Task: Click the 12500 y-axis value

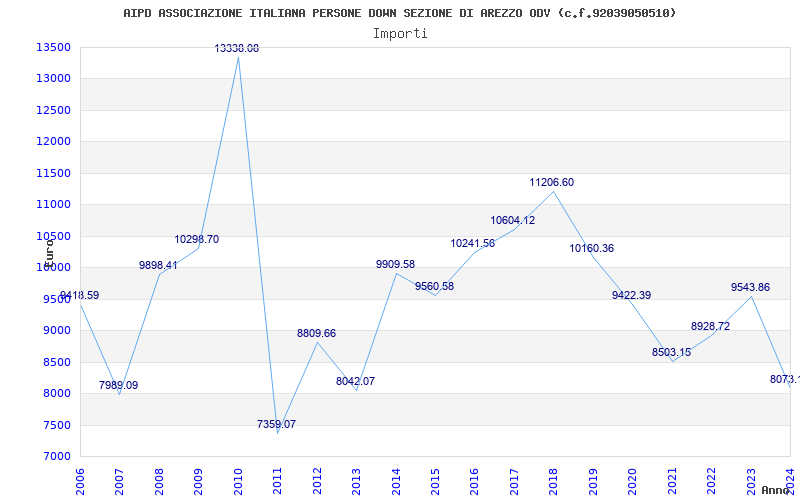Action: pyautogui.click(x=53, y=110)
